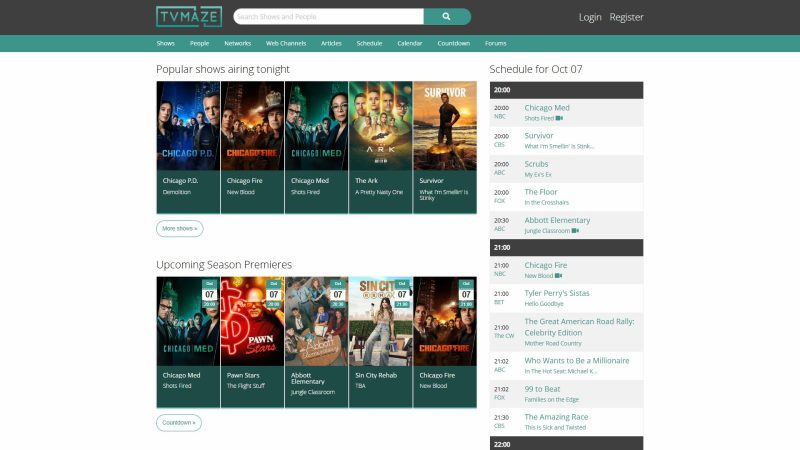Image resolution: width=800 pixels, height=450 pixels.
Task: Click Sin City Rehab title link
Action: [376, 375]
